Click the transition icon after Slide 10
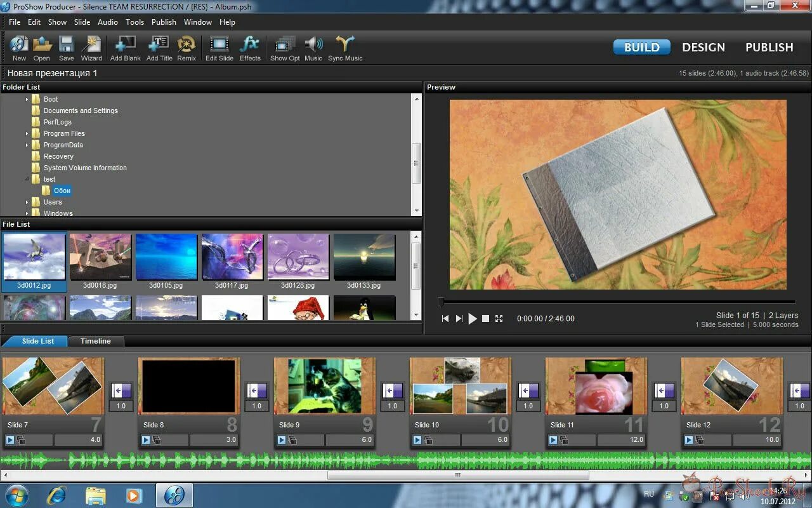 coord(528,391)
